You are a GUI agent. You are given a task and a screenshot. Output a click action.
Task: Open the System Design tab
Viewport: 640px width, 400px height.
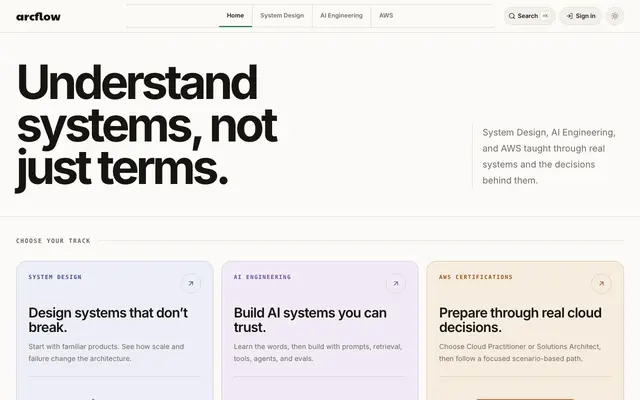click(x=282, y=16)
